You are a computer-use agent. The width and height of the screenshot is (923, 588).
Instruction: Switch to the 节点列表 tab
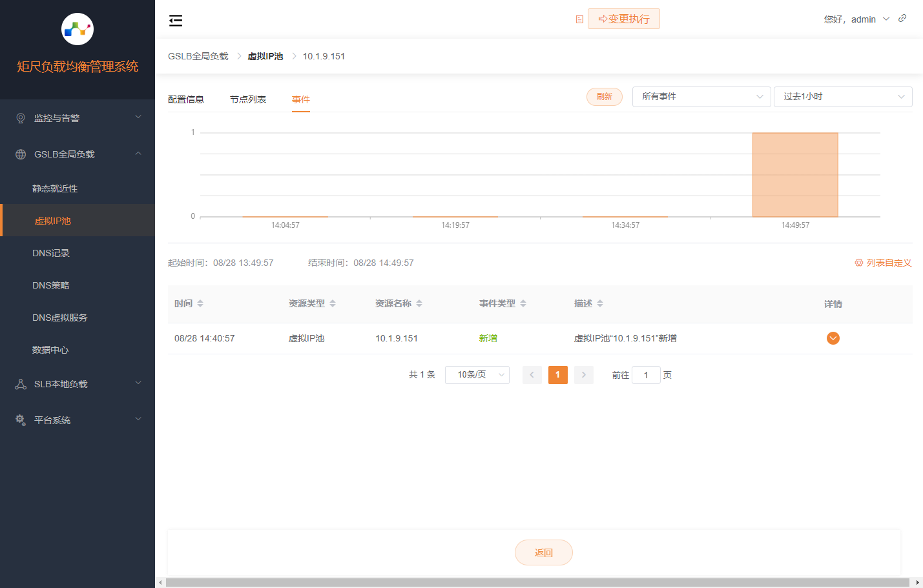click(248, 99)
